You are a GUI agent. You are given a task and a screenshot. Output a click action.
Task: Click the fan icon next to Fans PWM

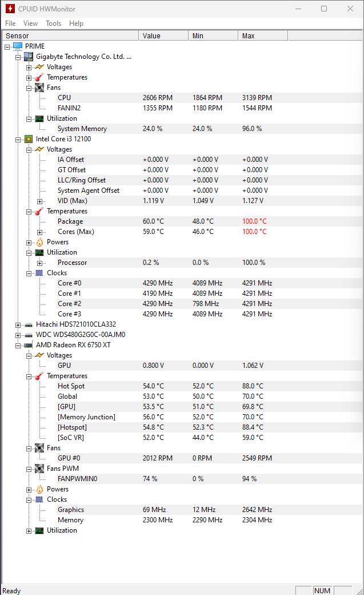pos(39,469)
